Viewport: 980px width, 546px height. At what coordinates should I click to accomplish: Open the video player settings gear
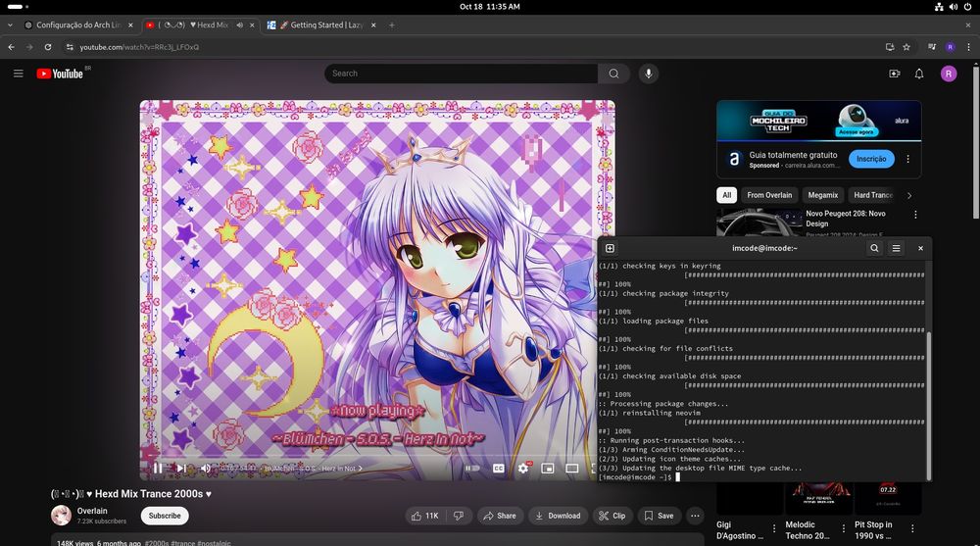tap(523, 468)
